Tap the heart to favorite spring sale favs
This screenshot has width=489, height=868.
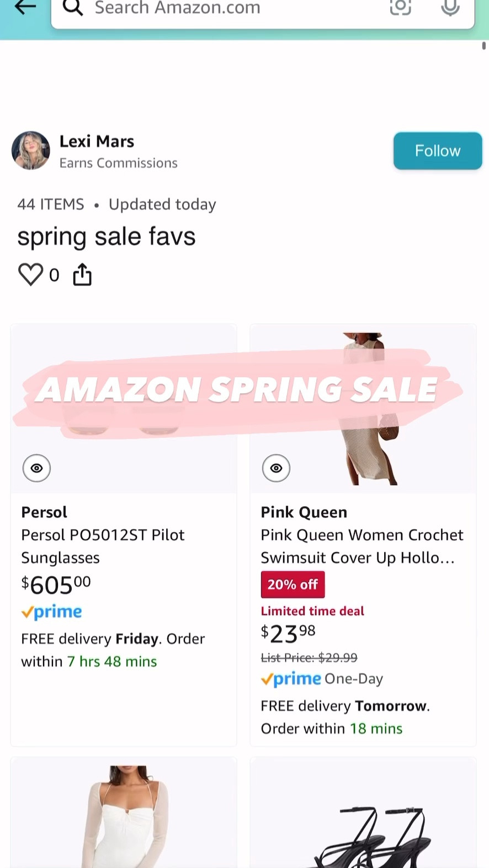coord(31,274)
